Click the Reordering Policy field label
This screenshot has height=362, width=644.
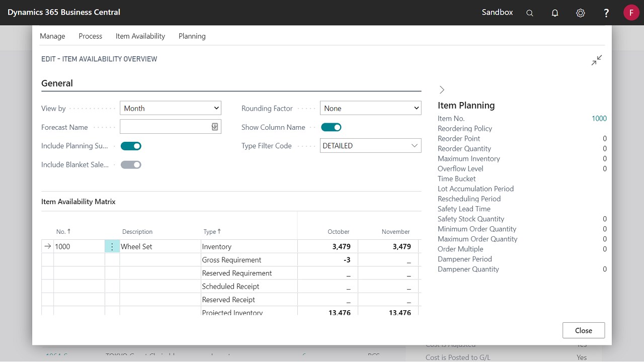pyautogui.click(x=465, y=129)
